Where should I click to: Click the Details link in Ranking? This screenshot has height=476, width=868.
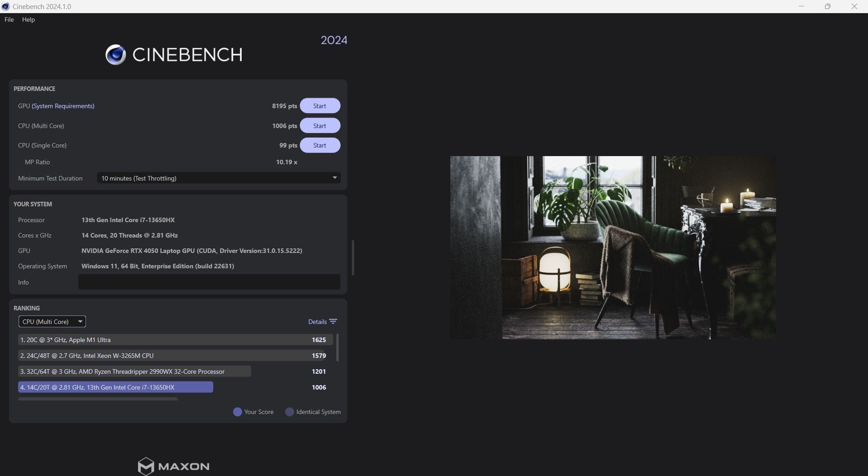click(x=317, y=322)
